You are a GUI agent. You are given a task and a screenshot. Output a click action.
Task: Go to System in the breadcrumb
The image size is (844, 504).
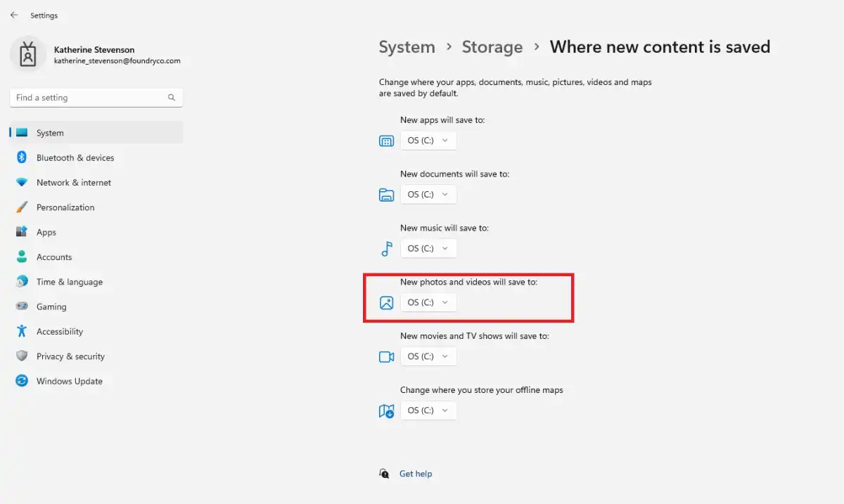(407, 47)
